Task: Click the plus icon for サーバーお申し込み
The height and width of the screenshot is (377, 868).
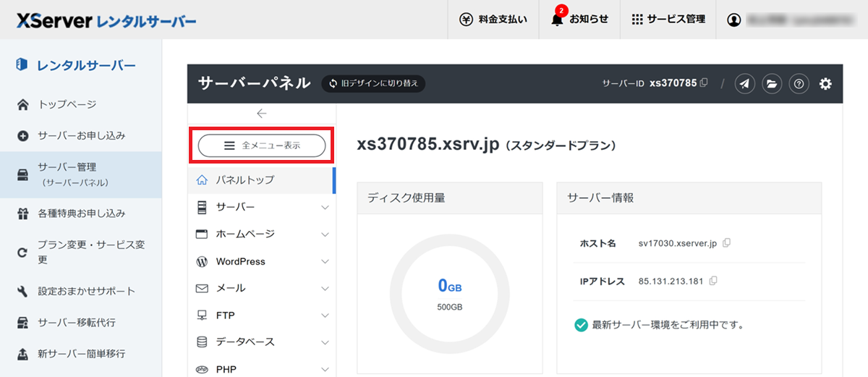Action: pos(22,135)
